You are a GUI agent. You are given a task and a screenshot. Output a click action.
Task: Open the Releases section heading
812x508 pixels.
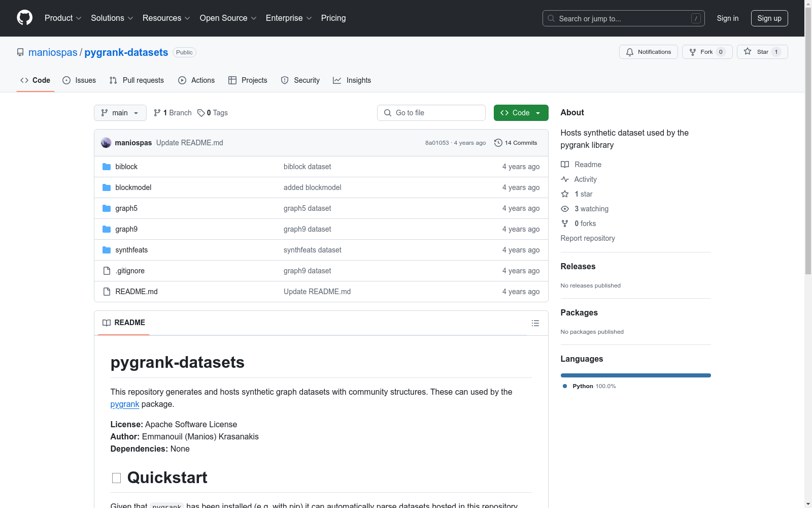point(578,267)
